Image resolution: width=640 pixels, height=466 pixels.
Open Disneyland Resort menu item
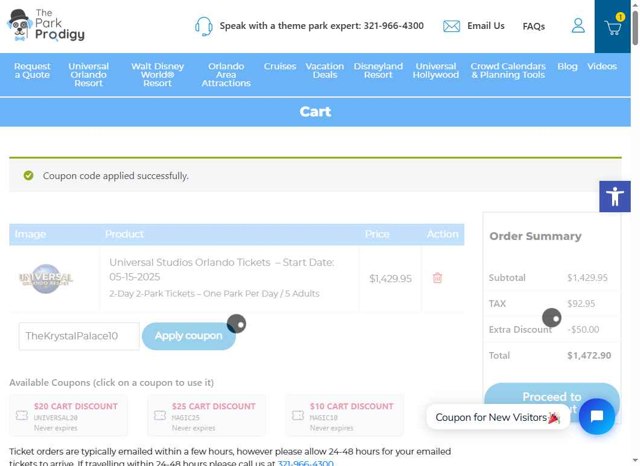tap(378, 71)
